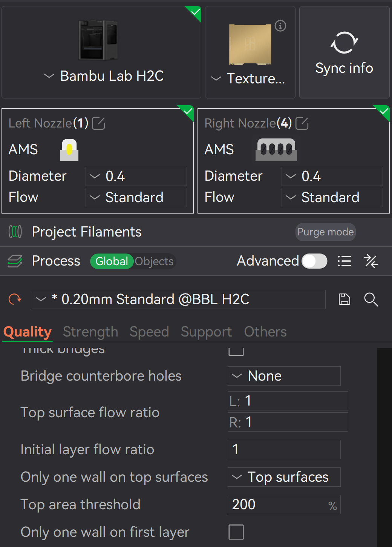This screenshot has width=392, height=547.
Task: Click the Process heading text
Action: click(x=56, y=261)
